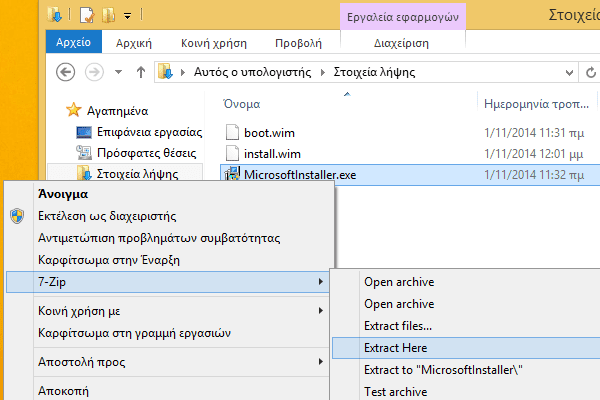The width and height of the screenshot is (600, 400).
Task: Choose Αποκοπή in the context menu
Action: [168, 391]
